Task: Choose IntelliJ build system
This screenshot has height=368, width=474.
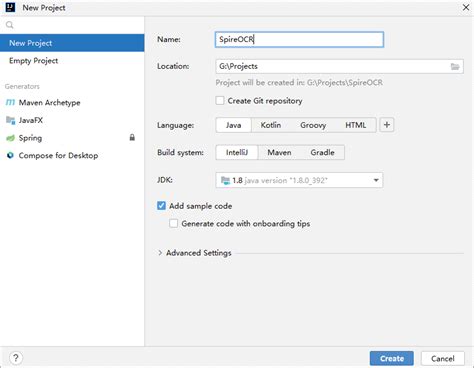Action: pos(237,152)
